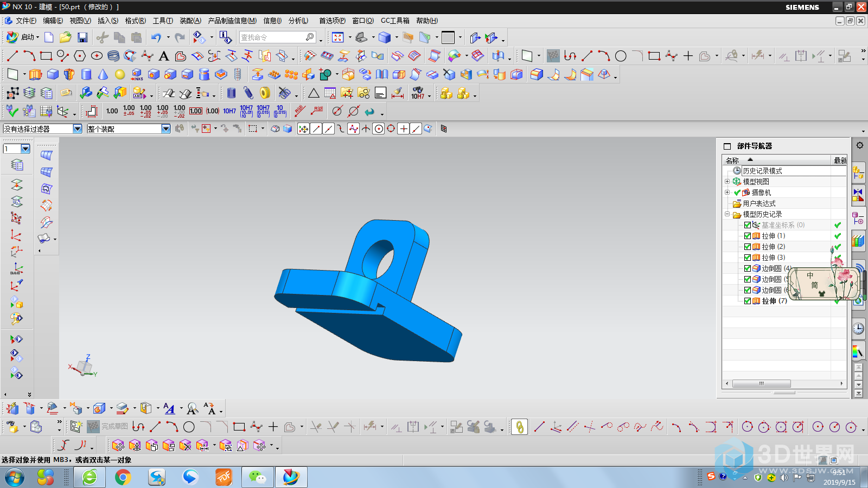
Task: Select the Text (A) tool in sketch toolbar
Action: pyautogui.click(x=163, y=56)
